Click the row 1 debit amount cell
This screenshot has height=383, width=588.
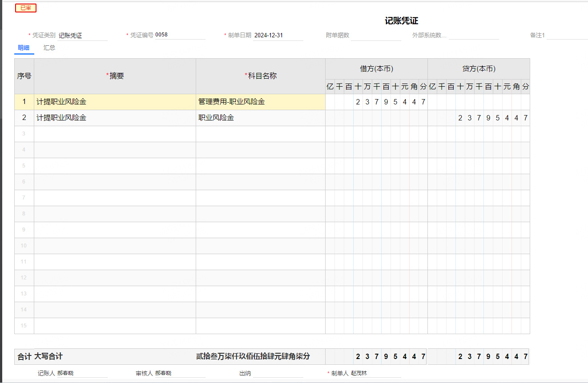click(x=376, y=102)
